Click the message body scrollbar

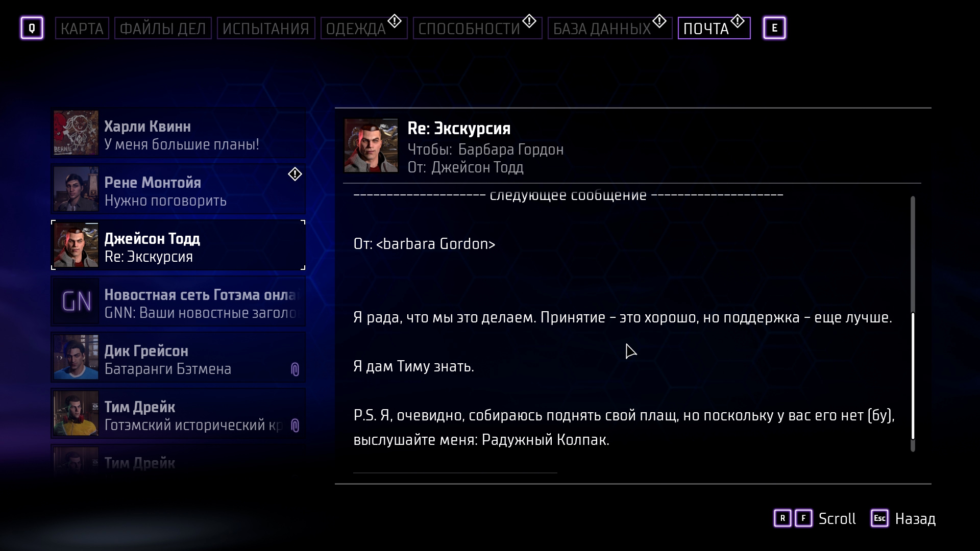tap(913, 324)
